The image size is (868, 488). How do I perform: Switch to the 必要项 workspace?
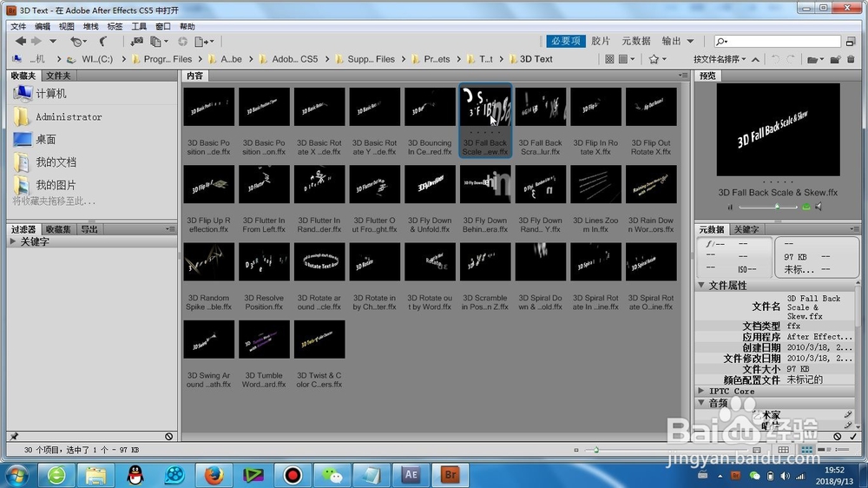(566, 41)
